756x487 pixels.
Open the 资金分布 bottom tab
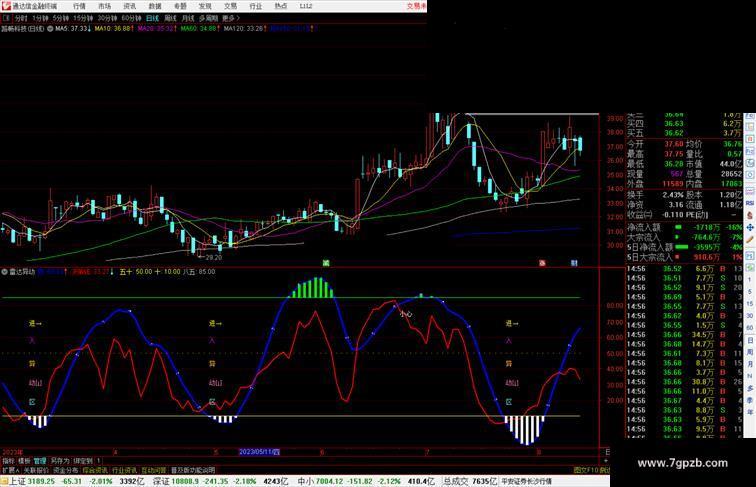click(x=66, y=470)
